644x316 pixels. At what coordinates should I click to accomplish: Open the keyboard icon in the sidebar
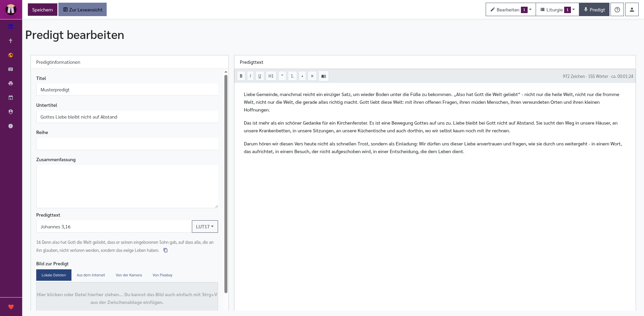click(x=11, y=69)
